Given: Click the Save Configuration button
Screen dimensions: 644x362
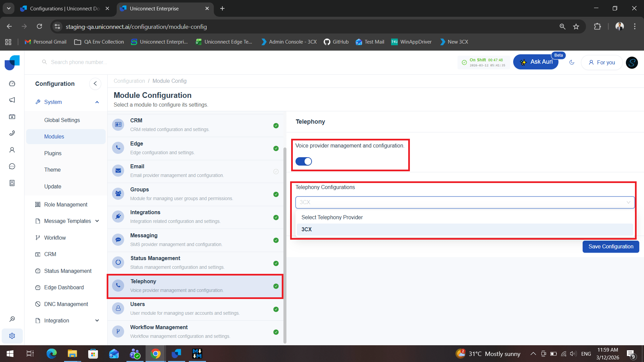Looking at the screenshot, I should tap(610, 247).
